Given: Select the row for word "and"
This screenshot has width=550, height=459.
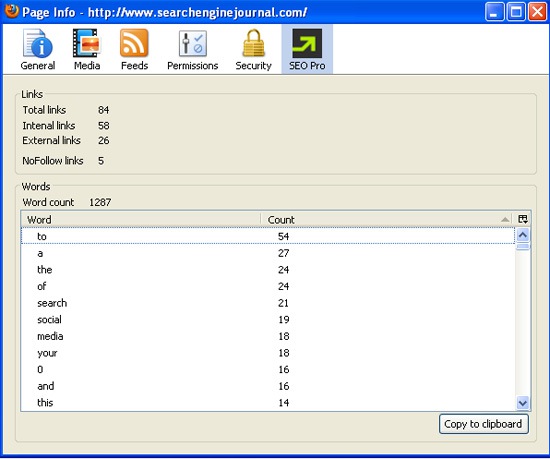Looking at the screenshot, I should pos(268,386).
